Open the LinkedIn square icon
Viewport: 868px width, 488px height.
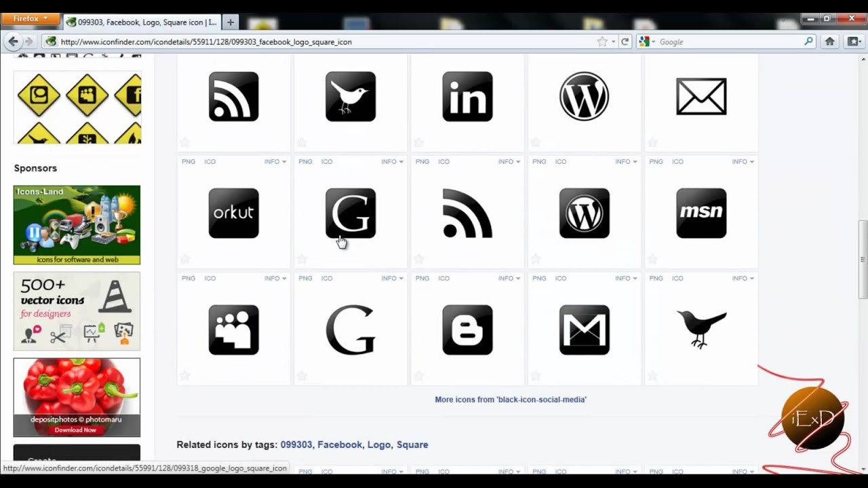click(467, 96)
